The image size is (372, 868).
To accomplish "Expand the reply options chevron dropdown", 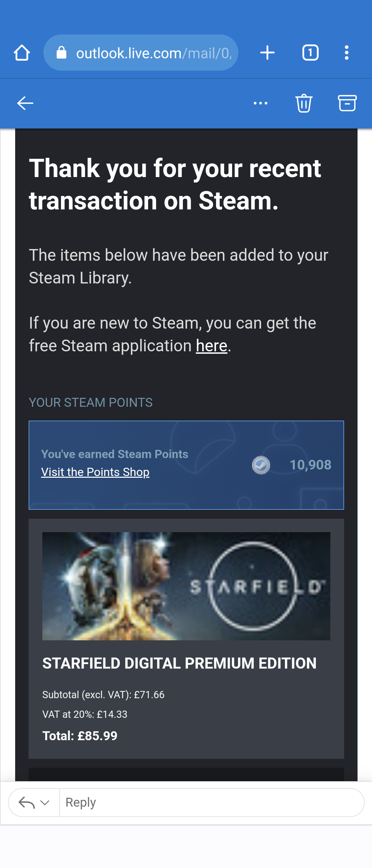I will [45, 803].
